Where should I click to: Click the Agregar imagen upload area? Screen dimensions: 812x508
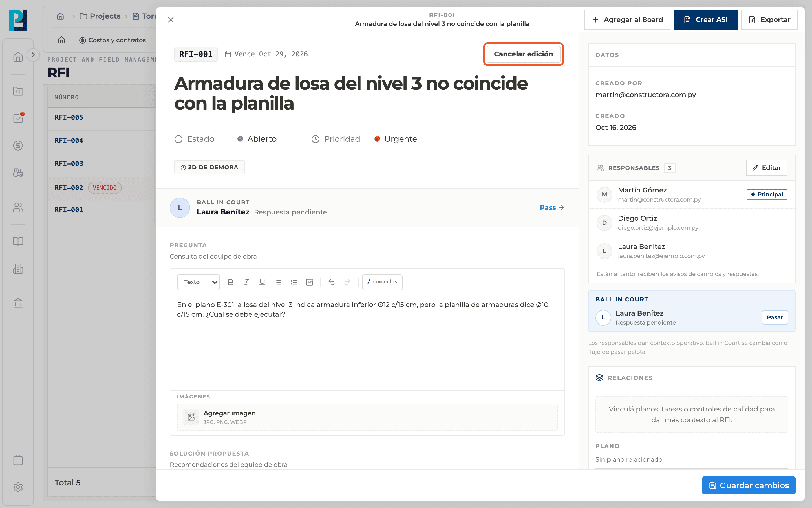coord(367,417)
